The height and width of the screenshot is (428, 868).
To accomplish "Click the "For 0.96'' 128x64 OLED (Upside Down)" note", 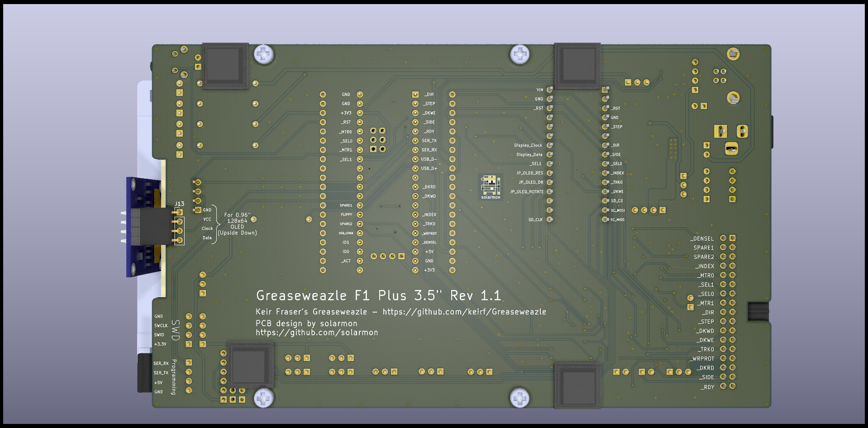I will [x=237, y=224].
